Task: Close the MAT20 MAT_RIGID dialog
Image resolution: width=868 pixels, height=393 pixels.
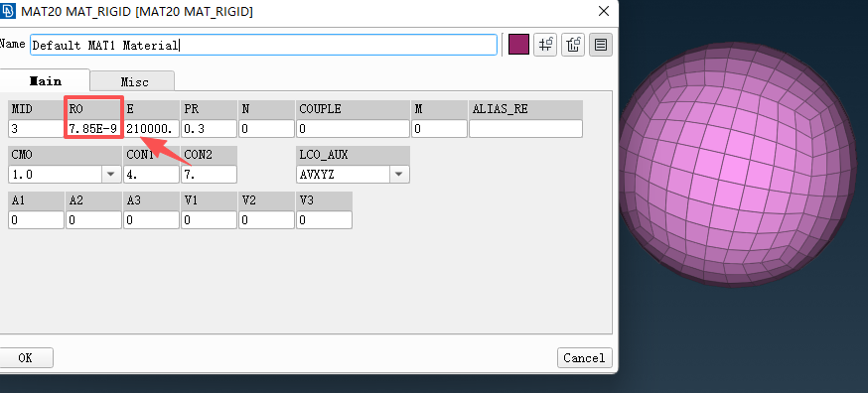Action: click(603, 11)
